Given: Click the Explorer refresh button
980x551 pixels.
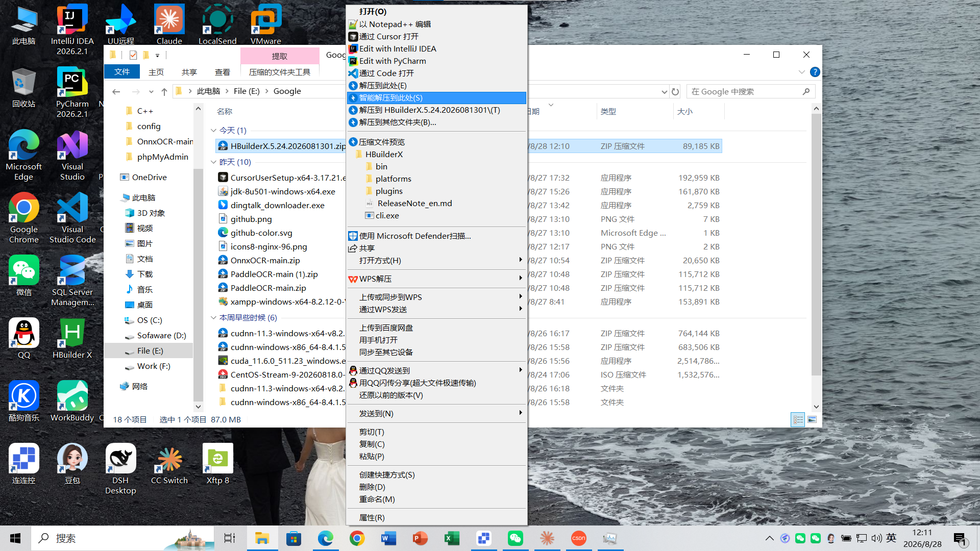Looking at the screenshot, I should [675, 92].
